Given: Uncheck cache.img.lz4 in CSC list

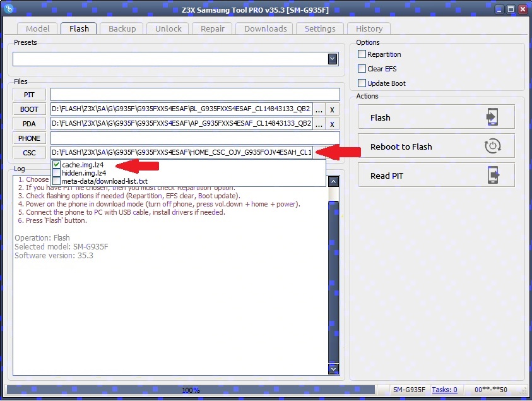Looking at the screenshot, I should tap(56, 165).
